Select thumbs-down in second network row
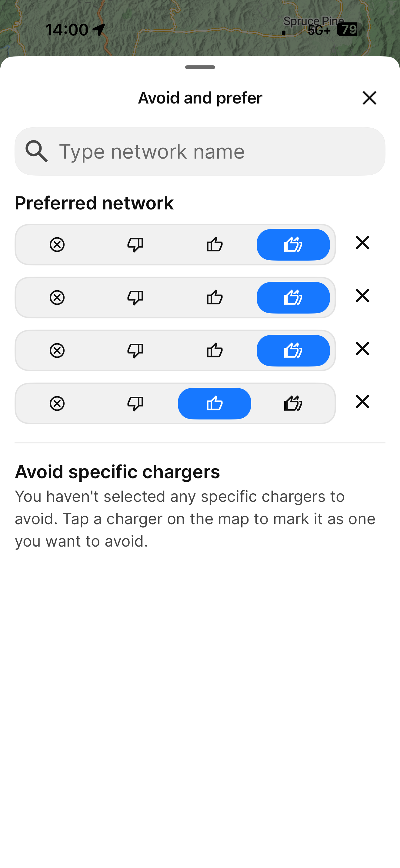Viewport: 400px width, 868px height. [135, 298]
